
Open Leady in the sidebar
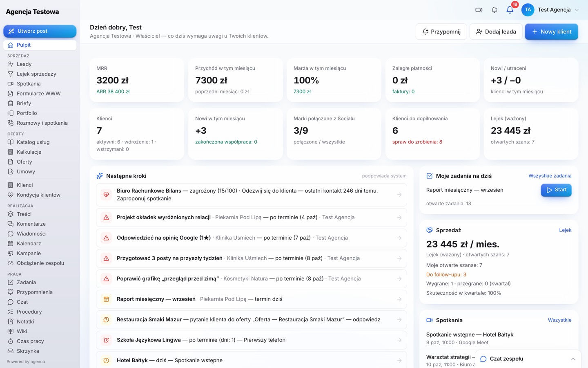[40, 64]
